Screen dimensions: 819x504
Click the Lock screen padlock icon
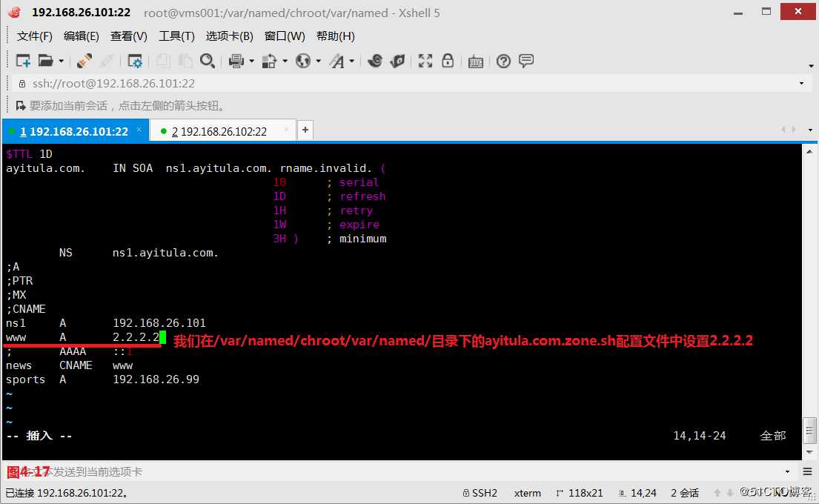[x=448, y=61]
